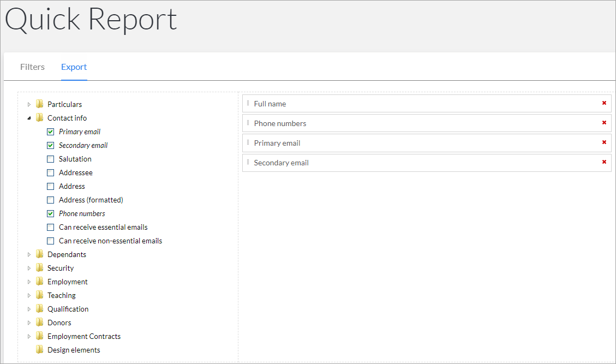Click the Dependants folder icon

[x=39, y=254]
